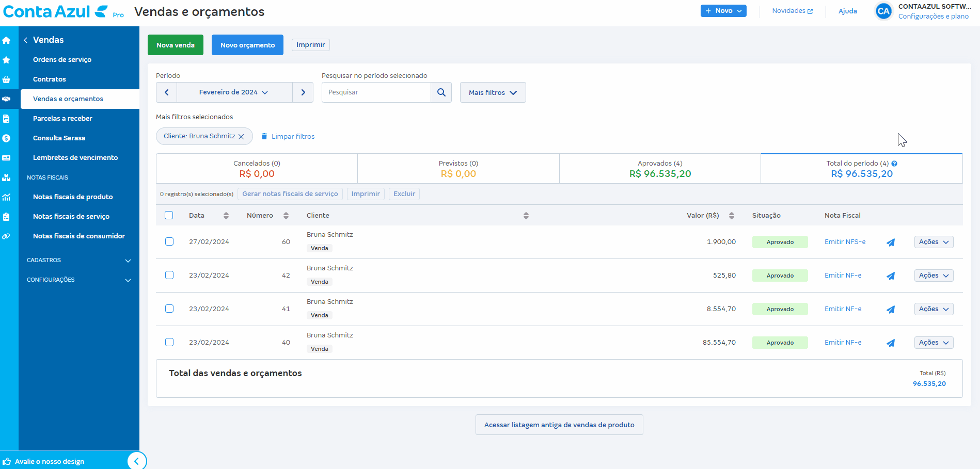Open Ordens de serviço menu item
This screenshot has width=980, height=469.
(62, 60)
